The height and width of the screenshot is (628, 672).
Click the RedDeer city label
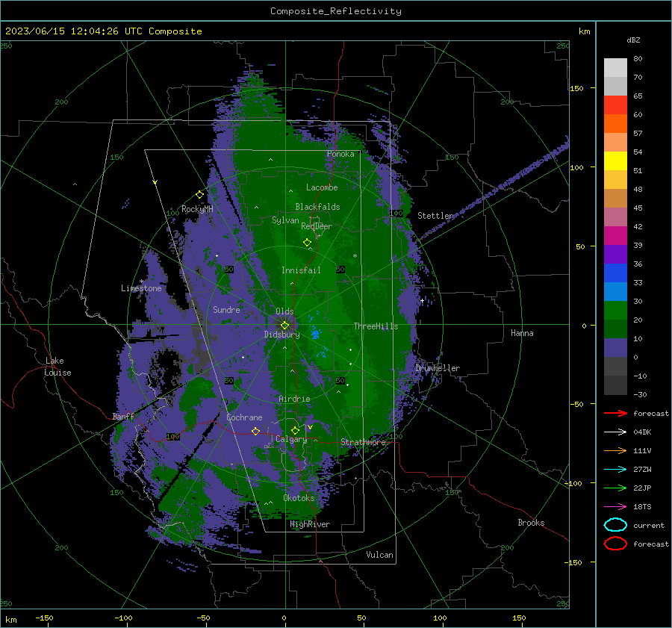tap(317, 226)
